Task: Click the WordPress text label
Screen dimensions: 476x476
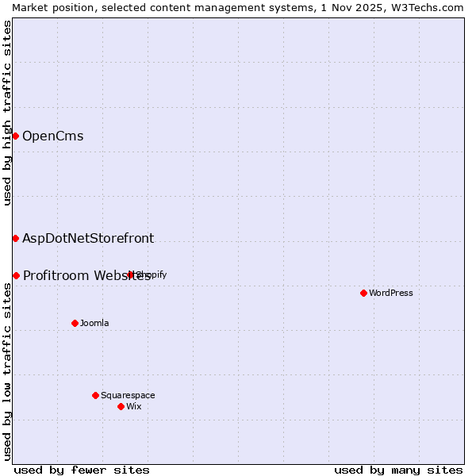Action: [390, 293]
